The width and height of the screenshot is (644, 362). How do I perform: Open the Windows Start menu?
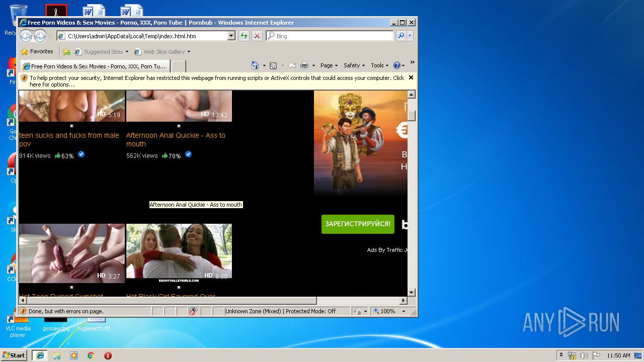coord(14,355)
